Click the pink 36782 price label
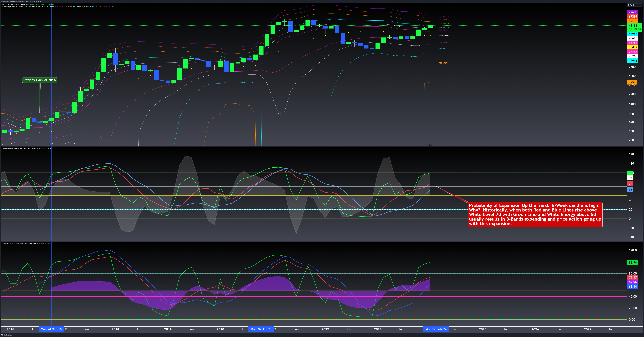The image size is (644, 337). 633,43
